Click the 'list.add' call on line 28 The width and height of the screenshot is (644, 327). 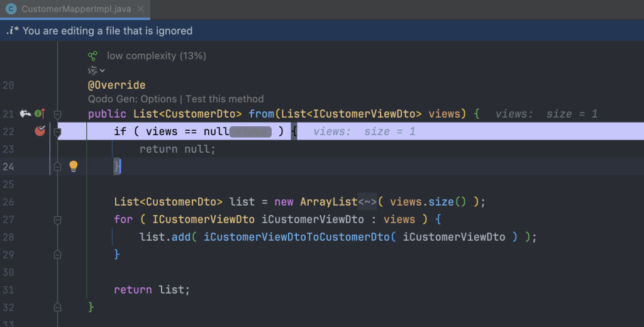(165, 237)
